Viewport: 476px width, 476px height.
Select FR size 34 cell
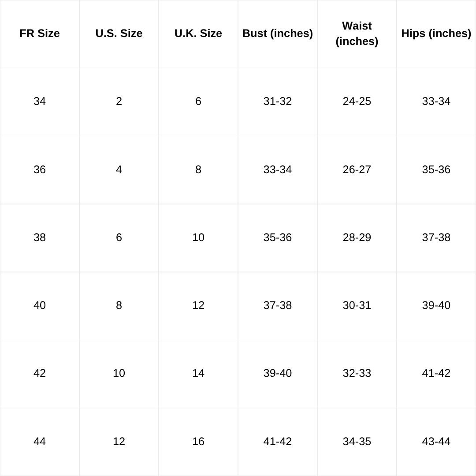click(40, 101)
